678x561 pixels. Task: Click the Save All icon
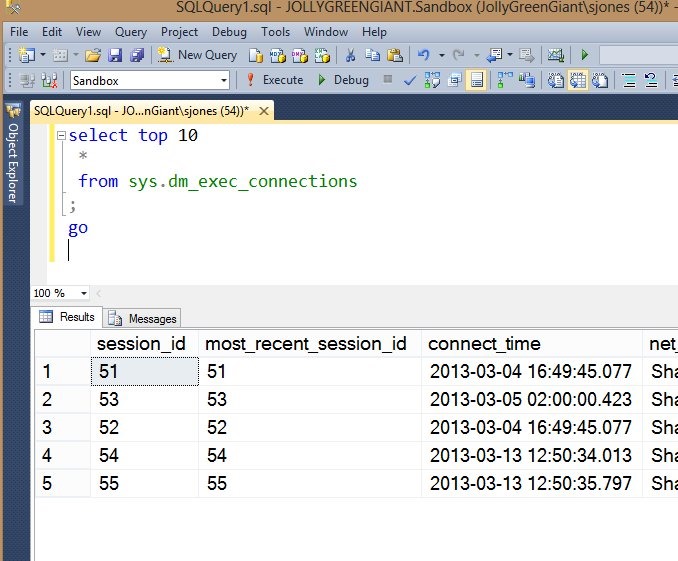pyautogui.click(x=134, y=55)
